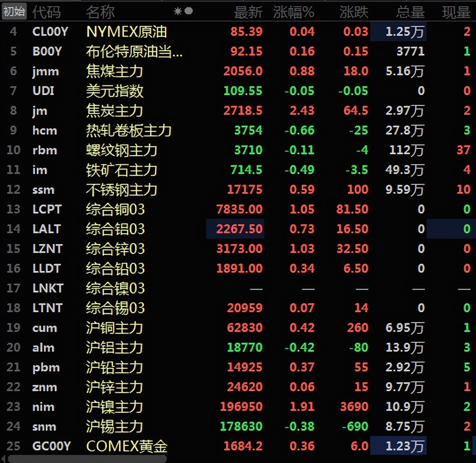Click the horizontal scrollbar thumb
Image resolution: width=476 pixels, height=463 pixels.
click(x=87, y=459)
